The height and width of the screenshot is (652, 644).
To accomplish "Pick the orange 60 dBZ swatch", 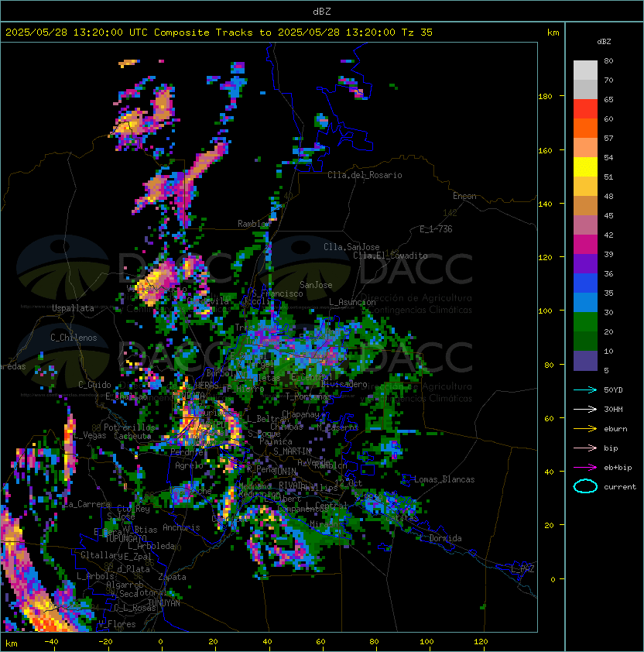I will 585,128.
